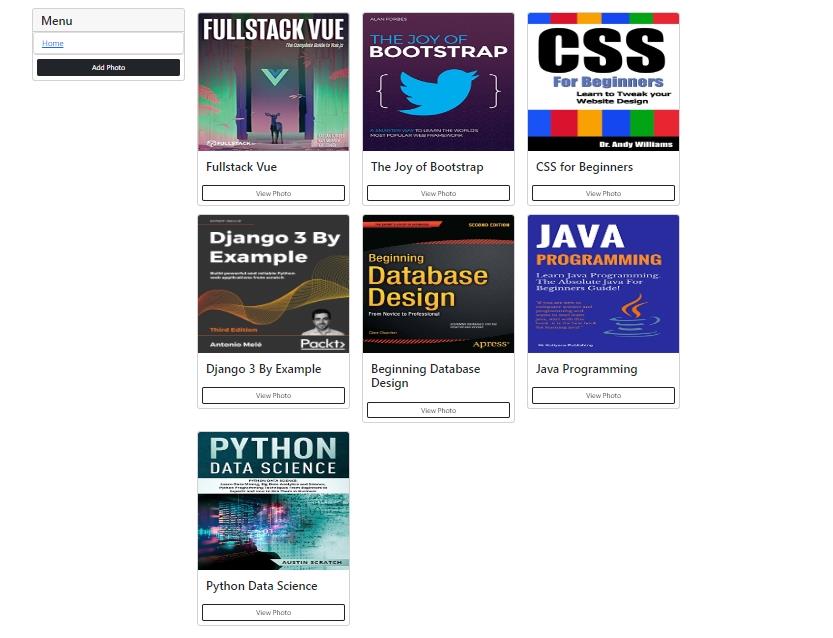The height and width of the screenshot is (638, 833).
Task: Click the Home link in the menu
Action: pos(53,43)
